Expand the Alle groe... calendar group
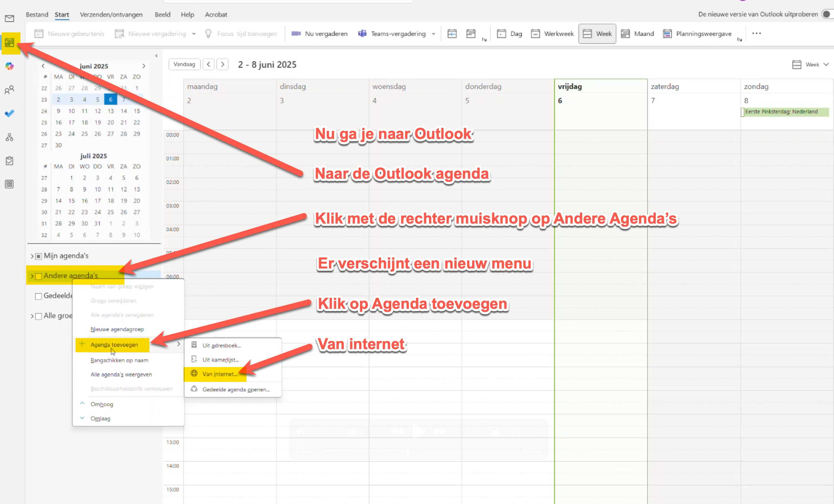Screen dimensions: 834x504 click(32, 316)
